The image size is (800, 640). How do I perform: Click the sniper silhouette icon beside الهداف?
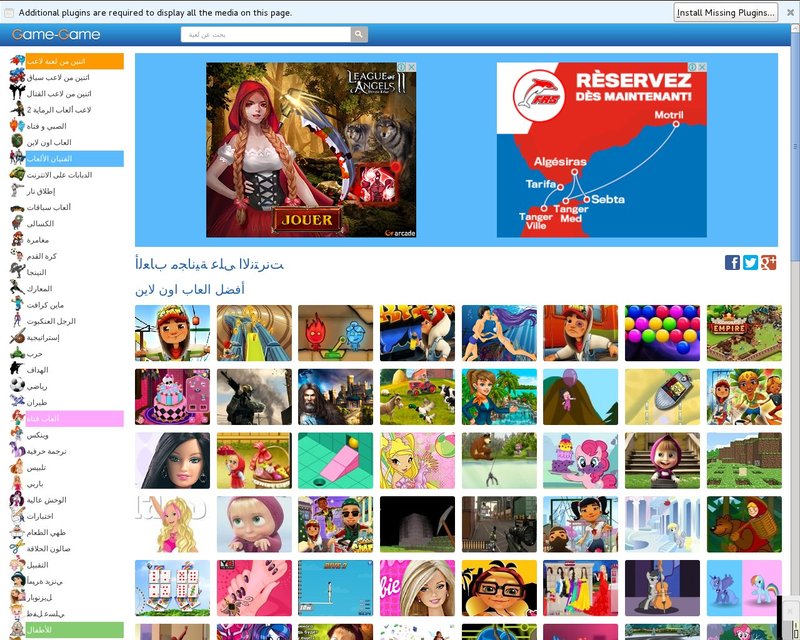coord(17,370)
